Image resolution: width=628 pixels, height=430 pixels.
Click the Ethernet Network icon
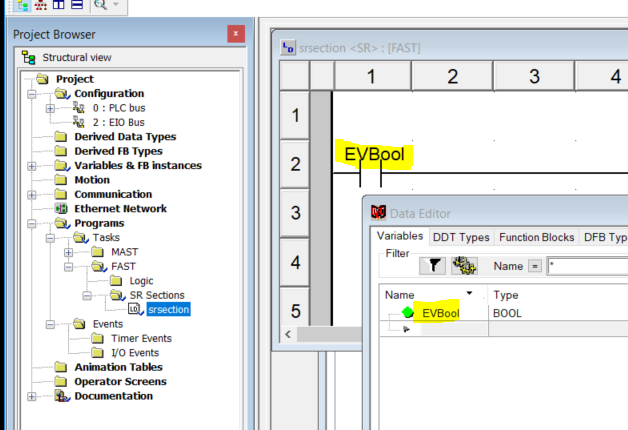[61, 209]
